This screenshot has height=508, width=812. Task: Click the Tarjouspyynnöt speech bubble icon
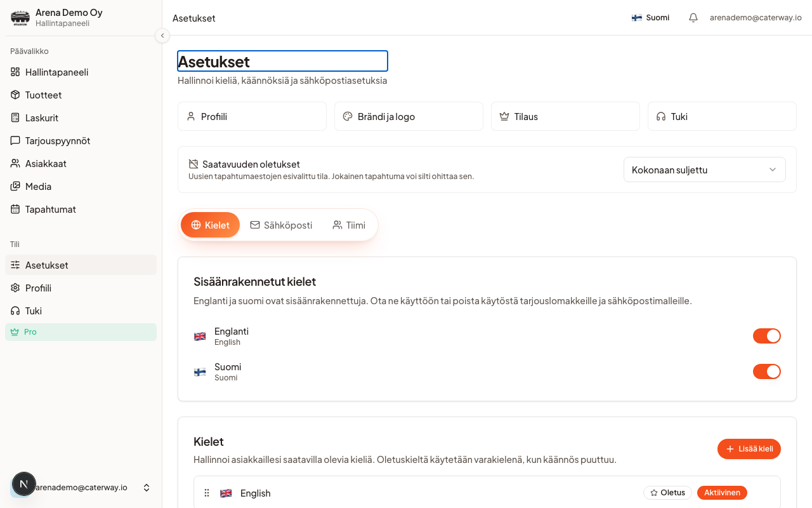point(15,141)
